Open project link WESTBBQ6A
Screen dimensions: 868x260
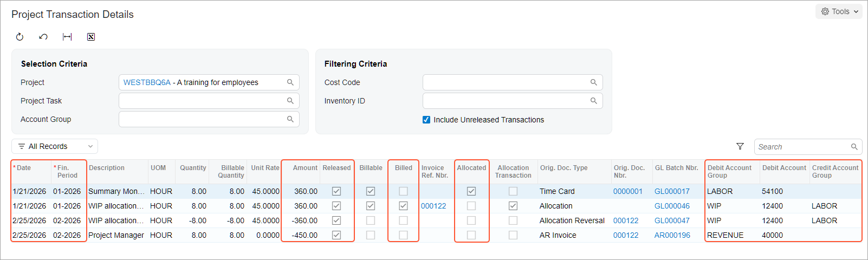(147, 82)
